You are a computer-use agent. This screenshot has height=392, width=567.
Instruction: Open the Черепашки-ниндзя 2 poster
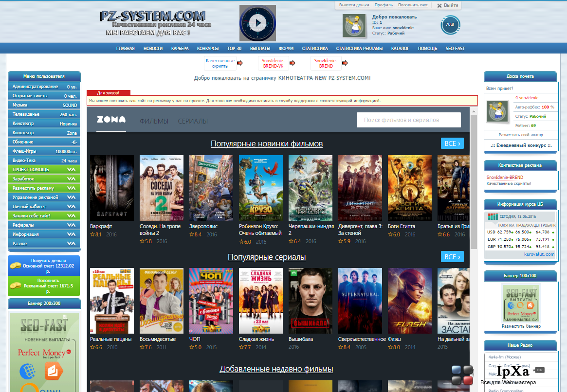(310, 188)
